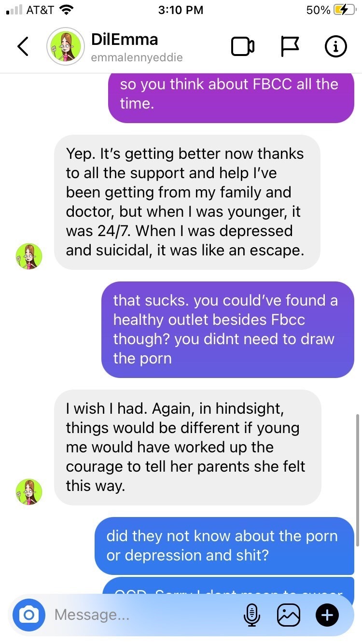The width and height of the screenshot is (362, 644).
Task: Open conversation info details icon
Action: click(x=335, y=46)
